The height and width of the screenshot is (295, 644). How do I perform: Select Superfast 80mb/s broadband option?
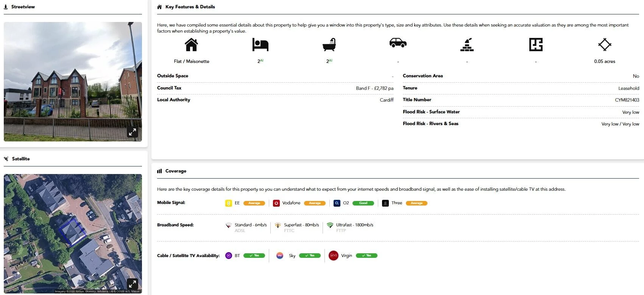tap(301, 225)
